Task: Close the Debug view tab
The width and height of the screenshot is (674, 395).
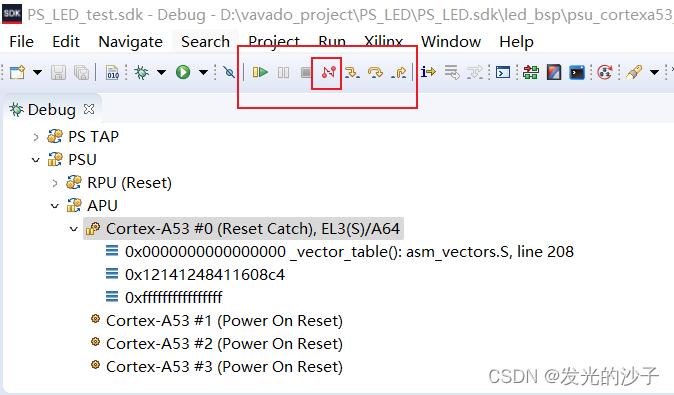Action: [89, 109]
